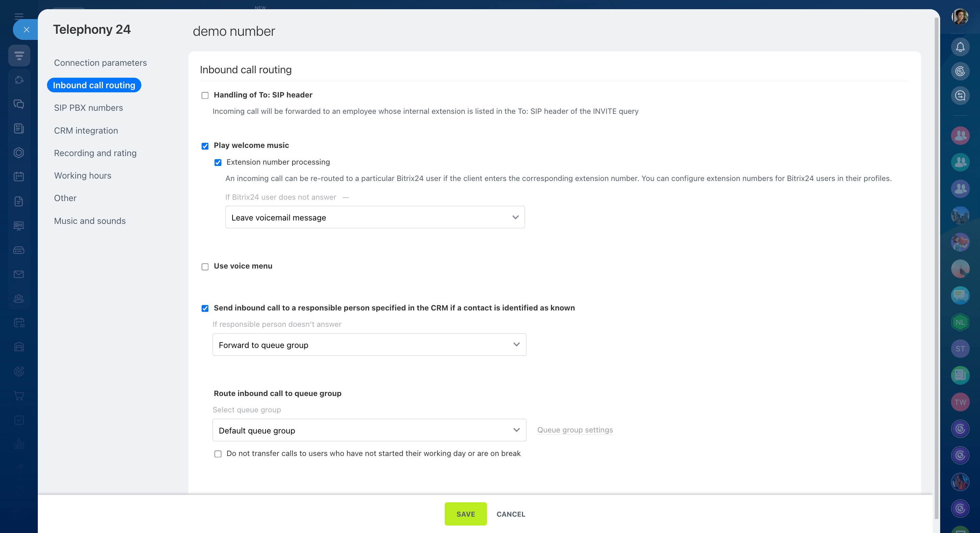Click the mail envelope icon in left sidebar
The image size is (980, 533).
[19, 274]
